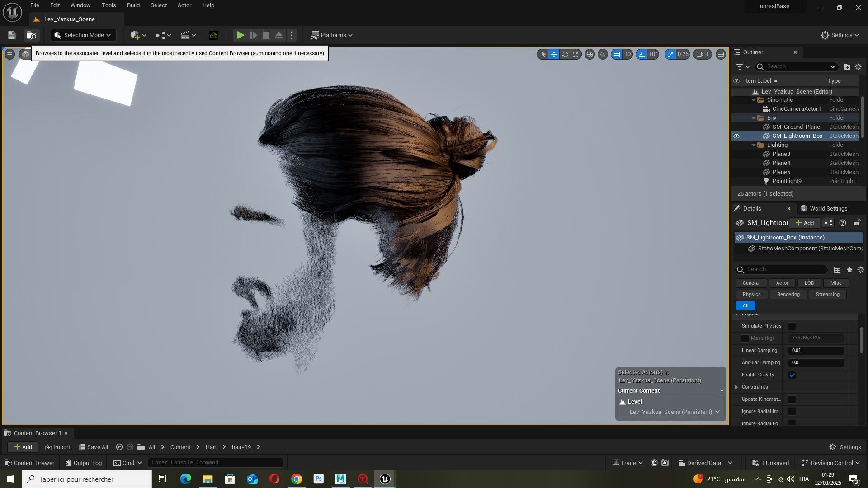Screen dimensions: 868x488
Task: Open the Blueprints clapperboard cinematics menu
Action: 189,35
